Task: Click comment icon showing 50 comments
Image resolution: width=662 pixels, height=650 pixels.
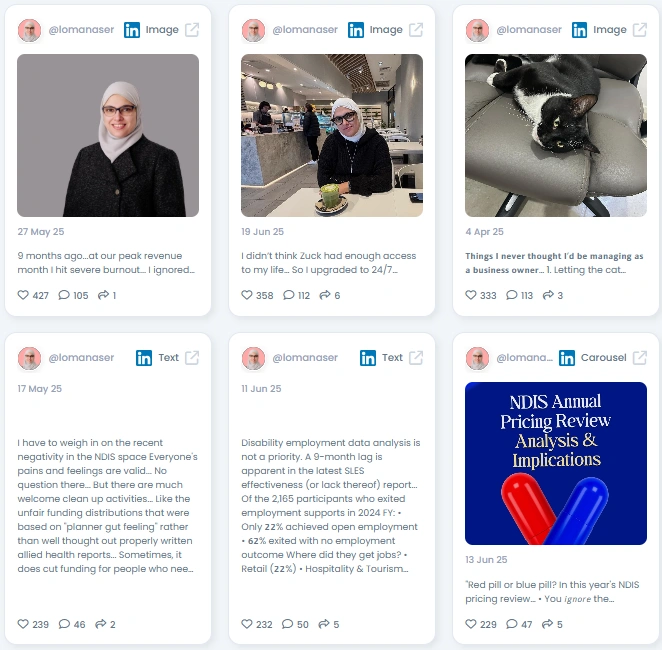Action: pyautogui.click(x=288, y=623)
